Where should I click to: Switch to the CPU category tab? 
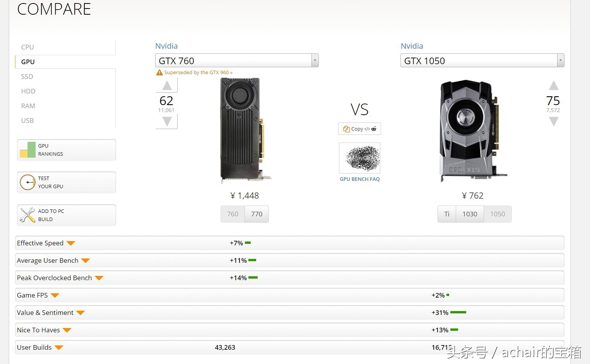27,47
